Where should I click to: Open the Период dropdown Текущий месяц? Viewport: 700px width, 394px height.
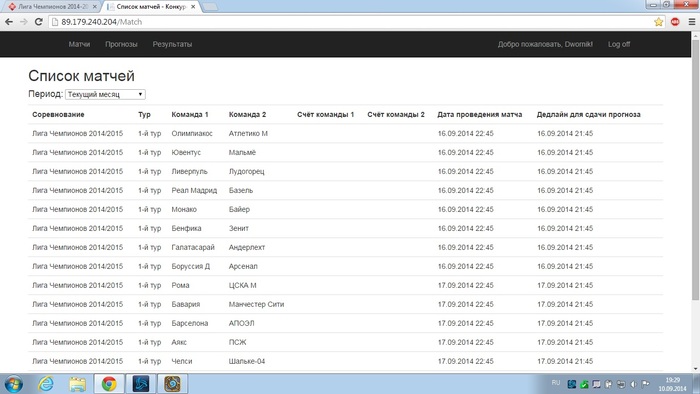point(105,95)
